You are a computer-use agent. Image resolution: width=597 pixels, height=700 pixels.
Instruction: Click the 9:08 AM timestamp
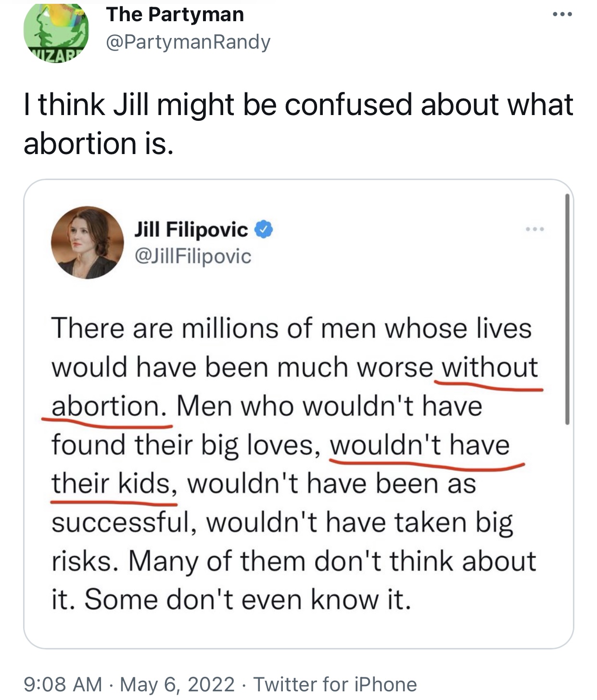coord(63,684)
